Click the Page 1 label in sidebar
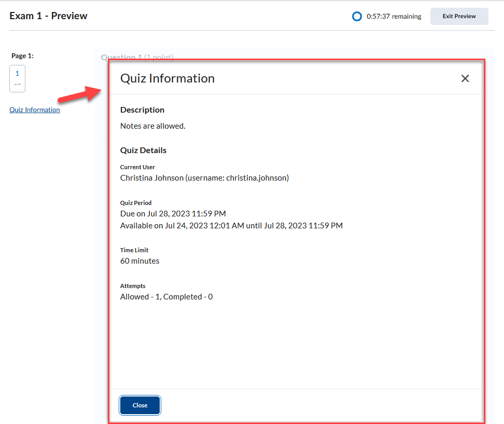The image size is (504, 424). click(22, 56)
